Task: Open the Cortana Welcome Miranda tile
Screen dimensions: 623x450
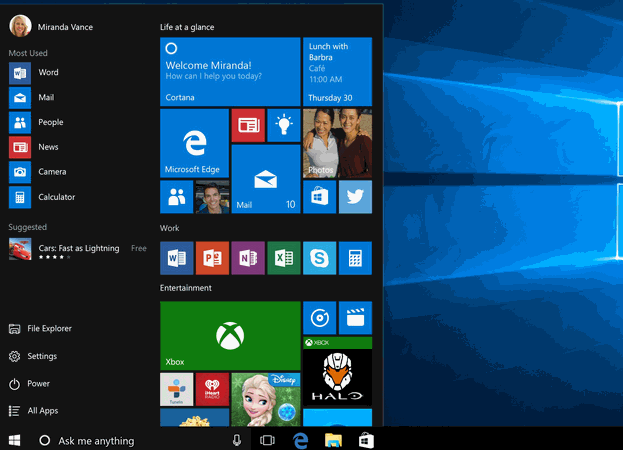Action: point(230,71)
